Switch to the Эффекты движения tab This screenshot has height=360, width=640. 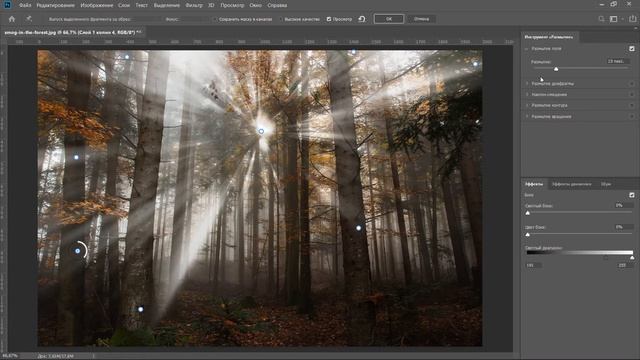point(571,184)
